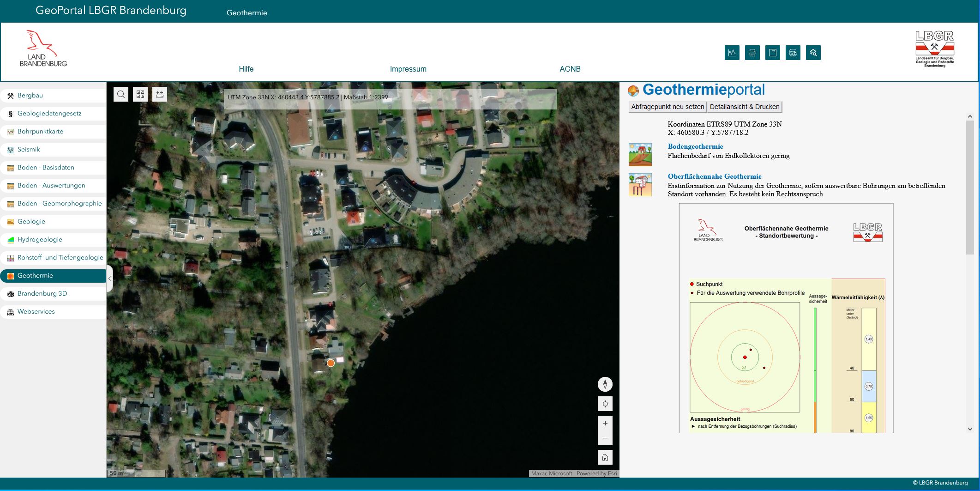Open the Geologie sidebar entry

coord(54,222)
